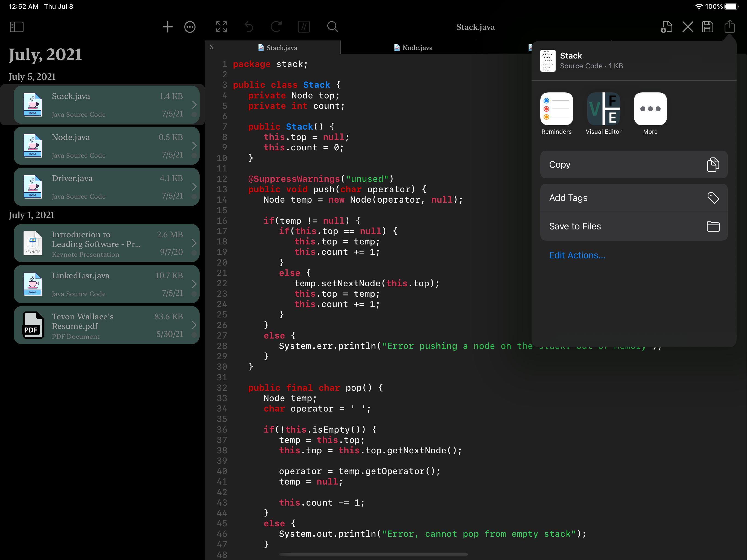The width and height of the screenshot is (747, 560).
Task: Select Save to Files action
Action: (634, 226)
